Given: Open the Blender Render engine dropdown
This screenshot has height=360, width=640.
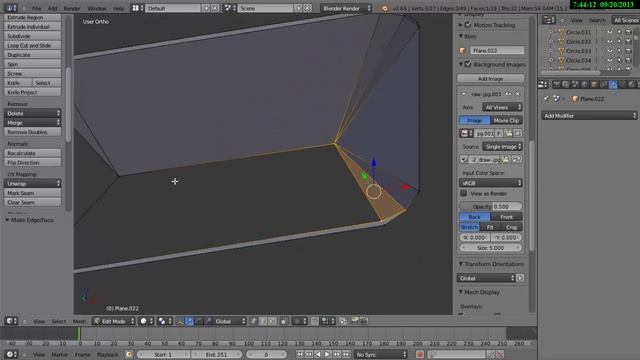Looking at the screenshot, I should click(x=346, y=8).
